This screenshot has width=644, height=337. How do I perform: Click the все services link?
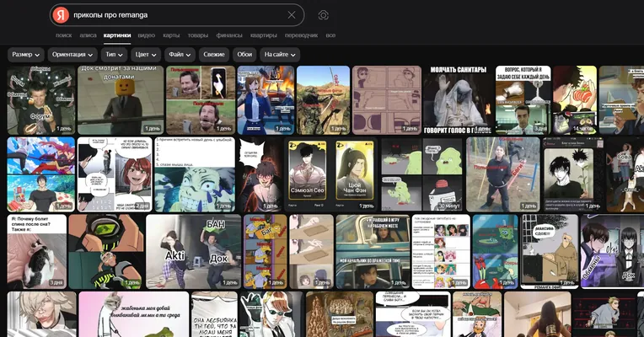click(x=330, y=35)
